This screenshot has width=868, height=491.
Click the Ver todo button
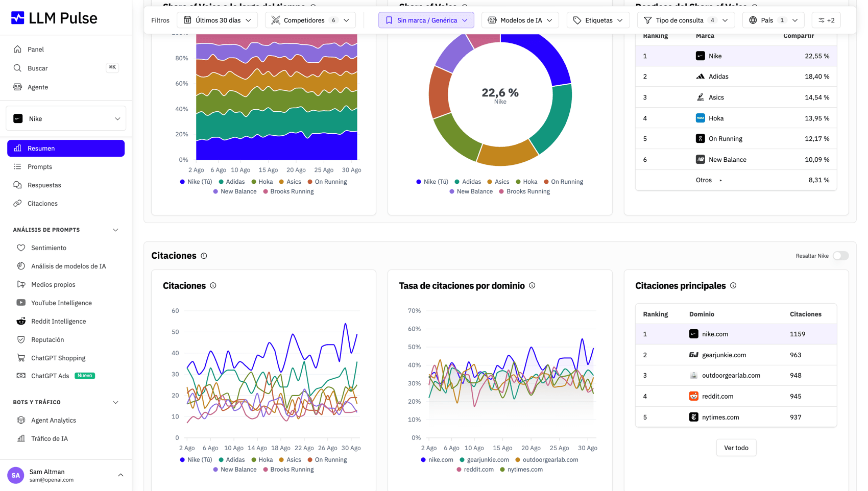(x=736, y=448)
